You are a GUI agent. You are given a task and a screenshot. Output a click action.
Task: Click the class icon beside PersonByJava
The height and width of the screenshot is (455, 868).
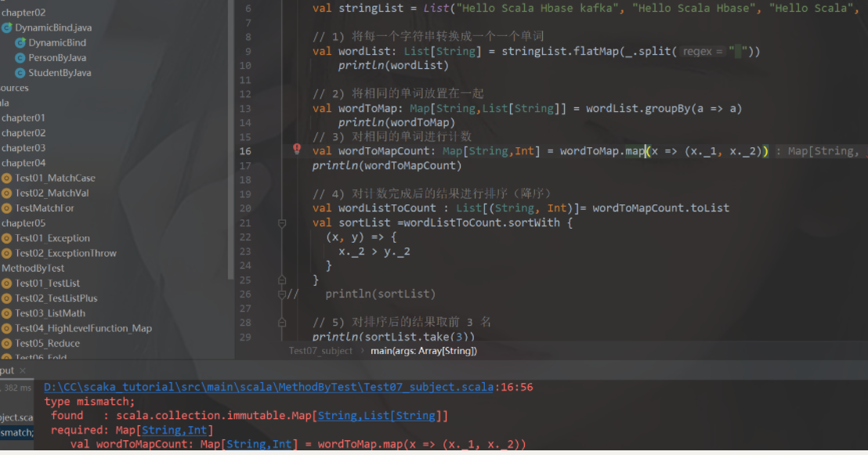tap(20, 58)
